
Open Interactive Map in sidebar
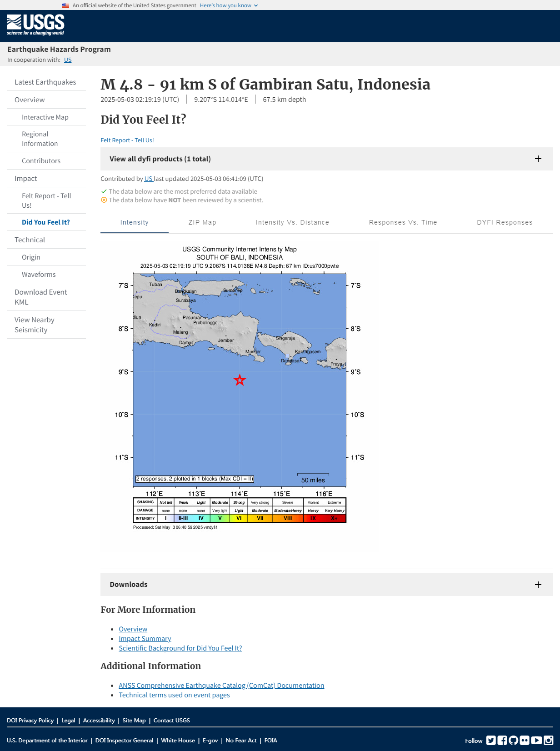[x=46, y=117]
